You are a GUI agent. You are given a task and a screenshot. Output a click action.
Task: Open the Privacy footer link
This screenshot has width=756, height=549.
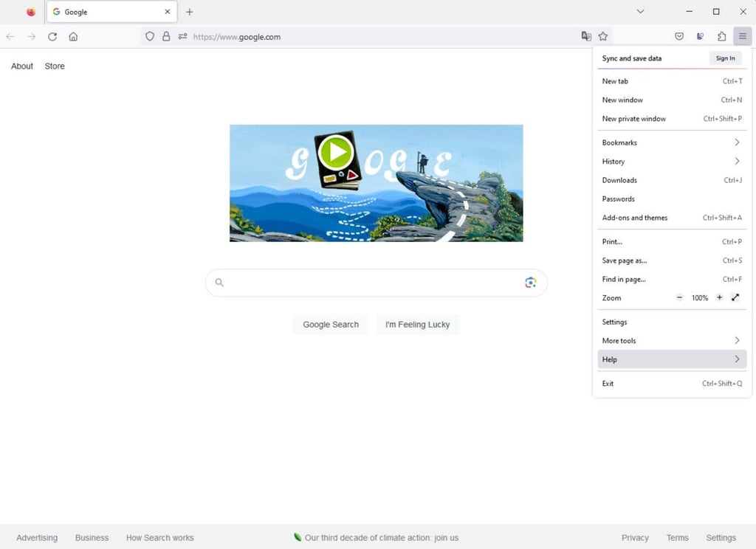tap(635, 538)
